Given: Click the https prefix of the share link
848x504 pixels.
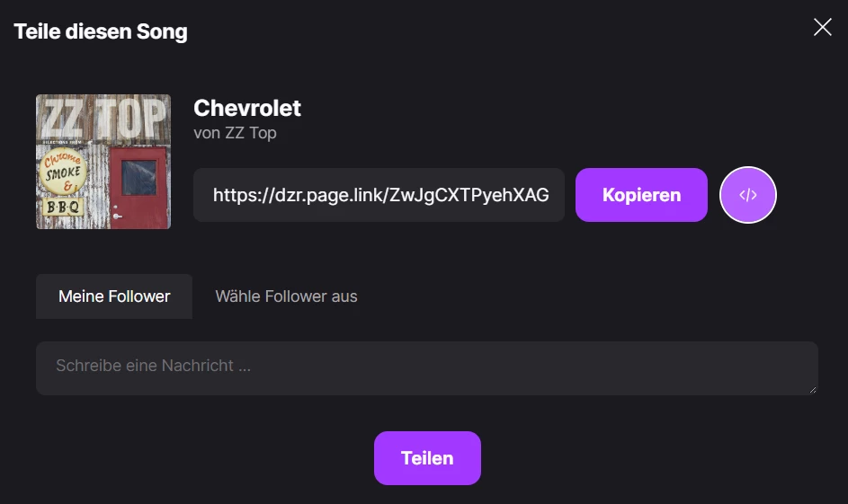Looking at the screenshot, I should pyautogui.click(x=237, y=195).
